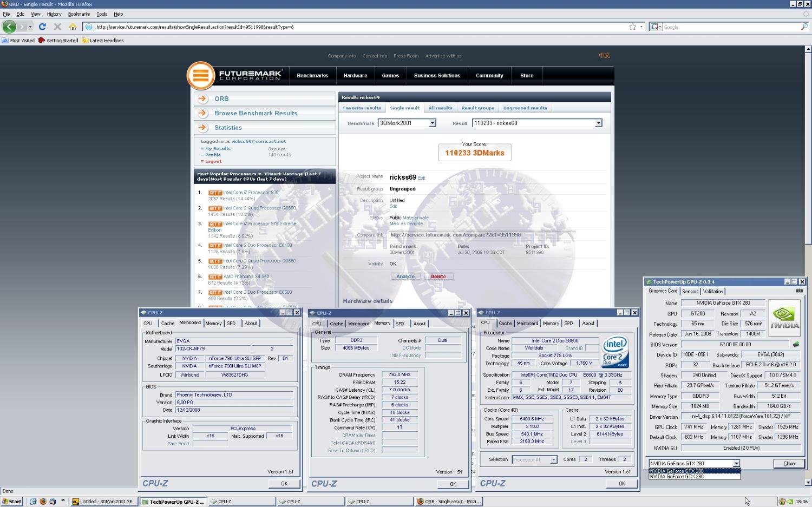
Task: Click the Delete result button
Action: tap(438, 276)
